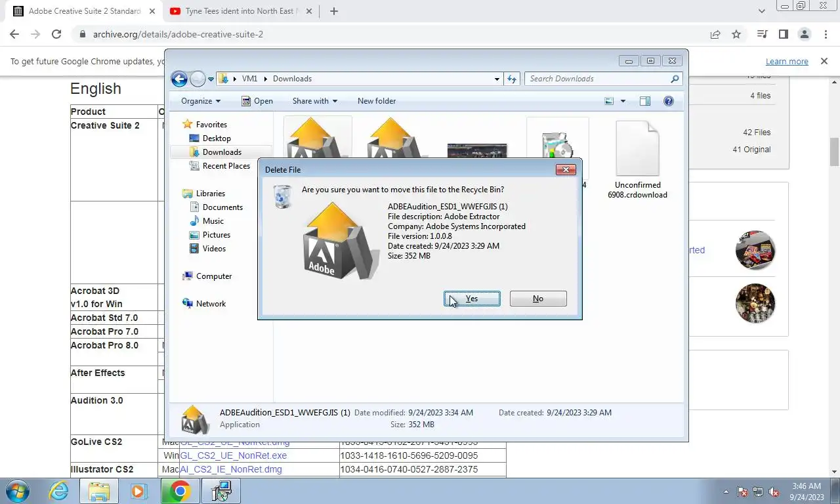Select Recent Places in navigation pane

(226, 166)
